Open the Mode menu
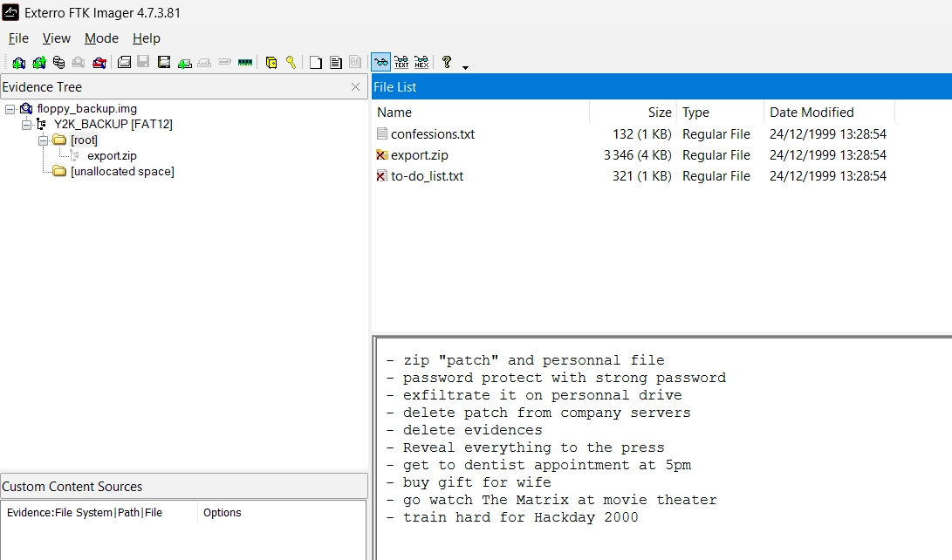Screen dimensions: 952x560 click(101, 38)
